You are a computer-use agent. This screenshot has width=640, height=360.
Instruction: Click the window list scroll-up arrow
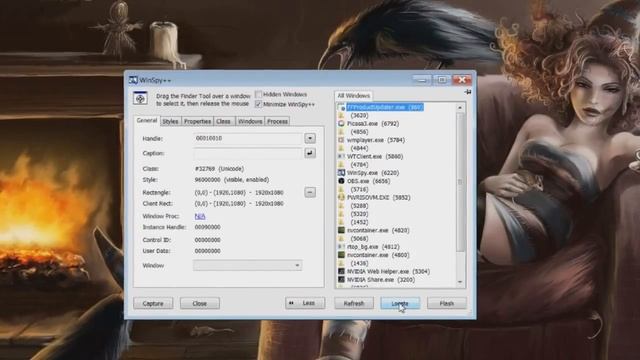[x=460, y=107]
